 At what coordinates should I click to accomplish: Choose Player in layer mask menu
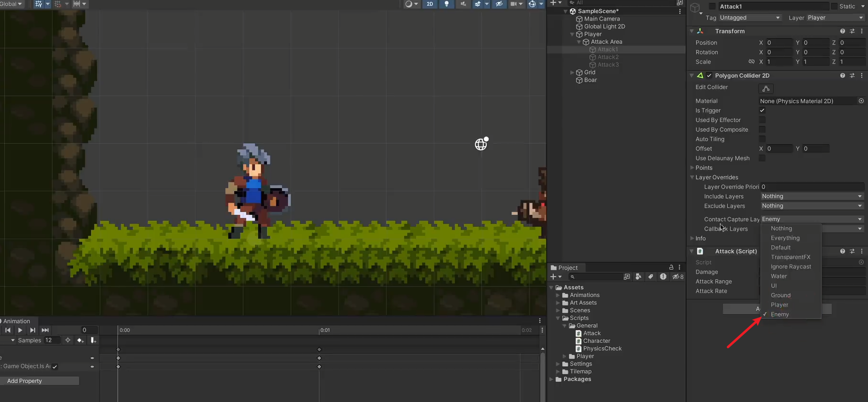[x=791, y=305]
